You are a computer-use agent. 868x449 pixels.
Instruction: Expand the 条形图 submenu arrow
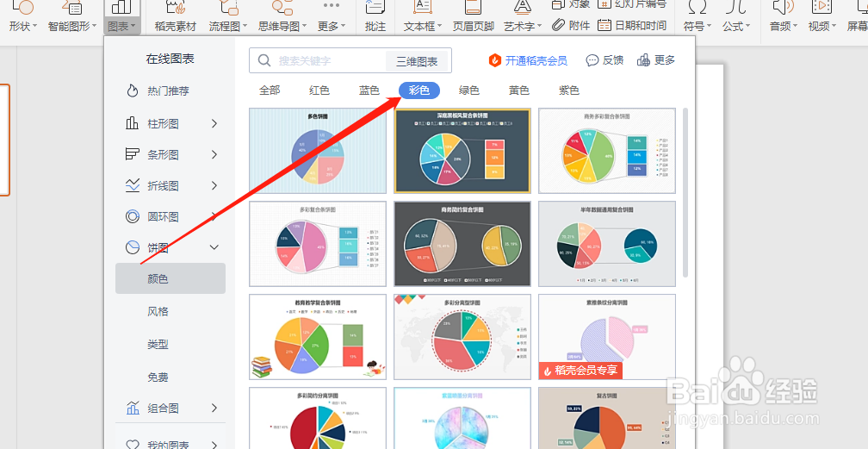point(214,154)
